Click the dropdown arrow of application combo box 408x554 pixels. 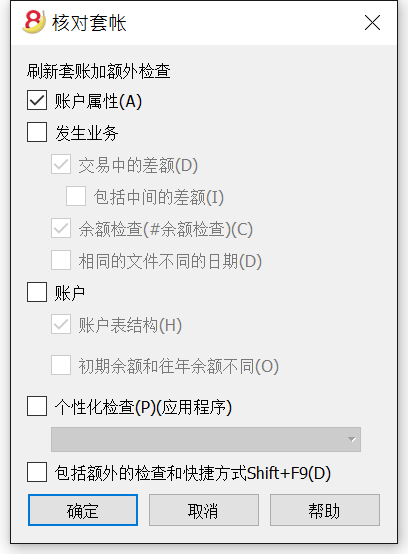(351, 440)
